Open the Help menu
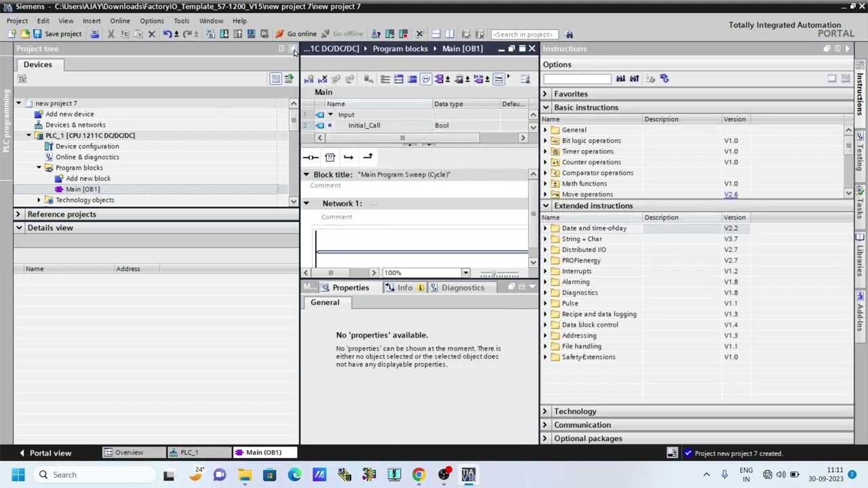Viewport: 868px width, 488px height. click(239, 21)
